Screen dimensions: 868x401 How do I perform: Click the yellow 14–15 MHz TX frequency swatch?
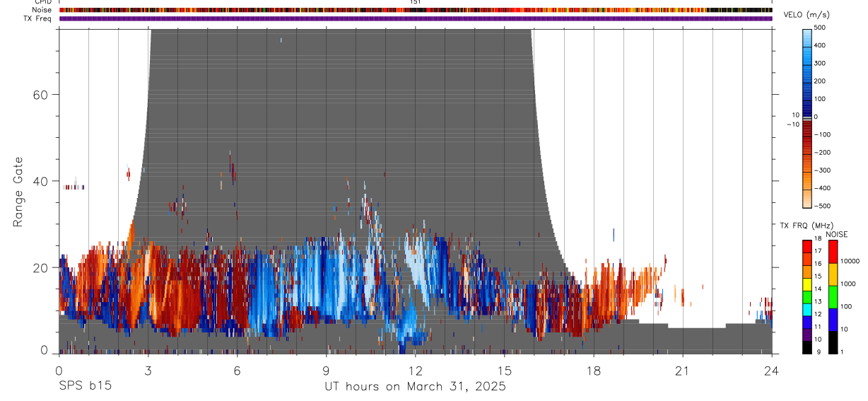coord(807,284)
